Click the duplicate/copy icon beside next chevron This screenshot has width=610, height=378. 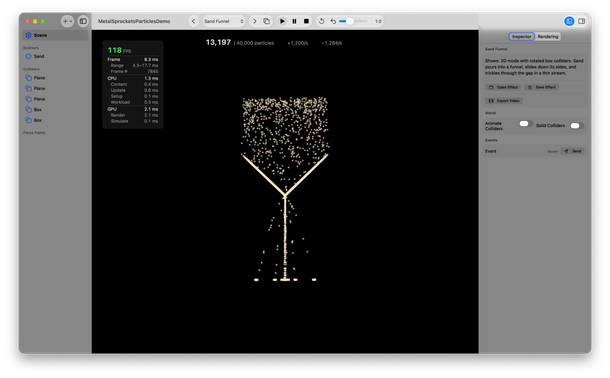266,21
